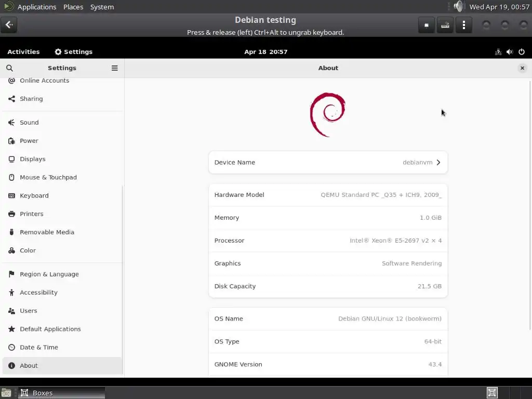The width and height of the screenshot is (532, 399).
Task: Click the Sound speaker icon in sidebar
Action: (11, 123)
